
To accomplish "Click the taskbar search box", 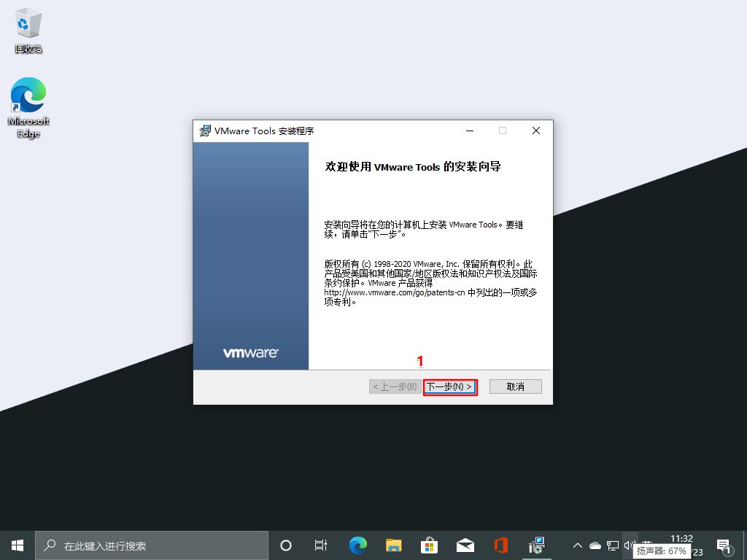I will [152, 545].
